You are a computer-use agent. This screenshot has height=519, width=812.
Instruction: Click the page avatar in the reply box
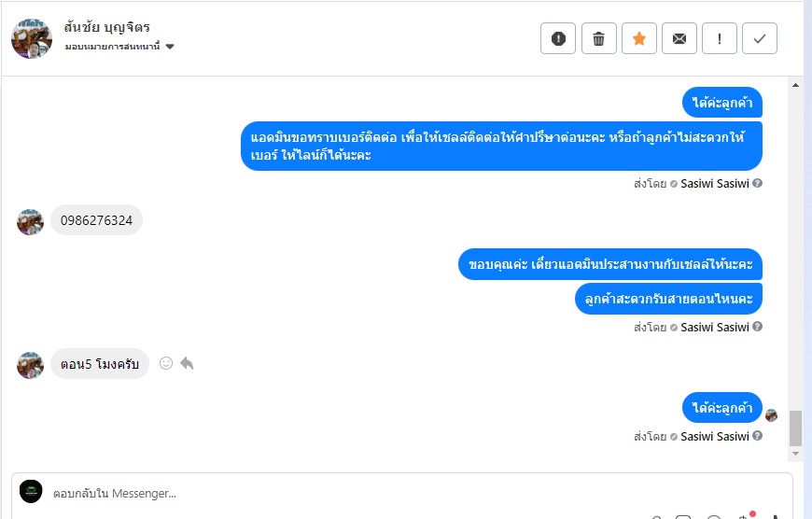coord(31,492)
